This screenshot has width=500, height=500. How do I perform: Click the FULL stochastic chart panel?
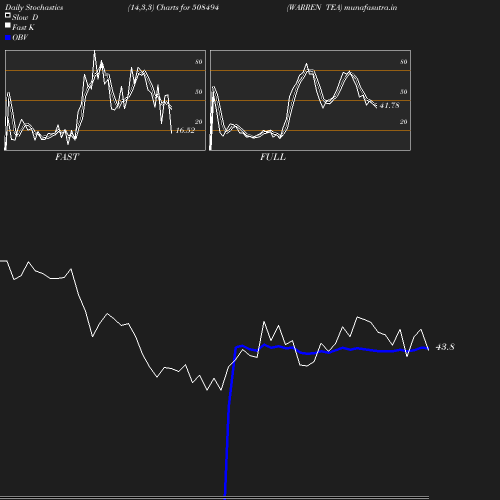click(310, 100)
